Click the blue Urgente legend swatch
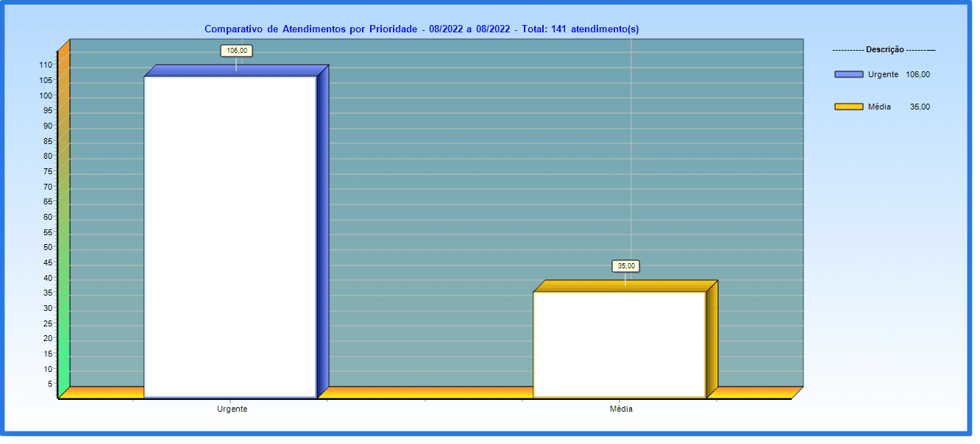This screenshot has width=980, height=444. [x=848, y=74]
